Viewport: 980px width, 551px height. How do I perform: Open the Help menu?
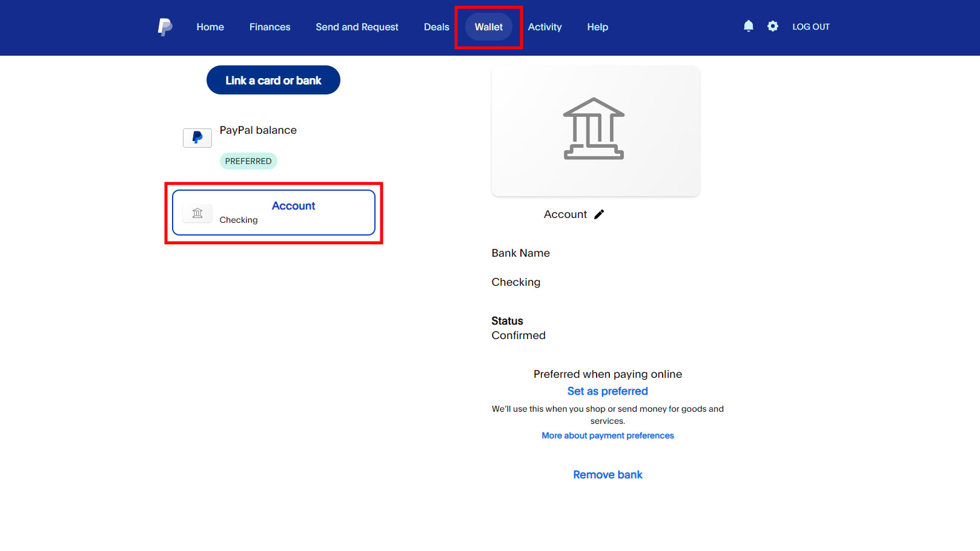pyautogui.click(x=597, y=27)
